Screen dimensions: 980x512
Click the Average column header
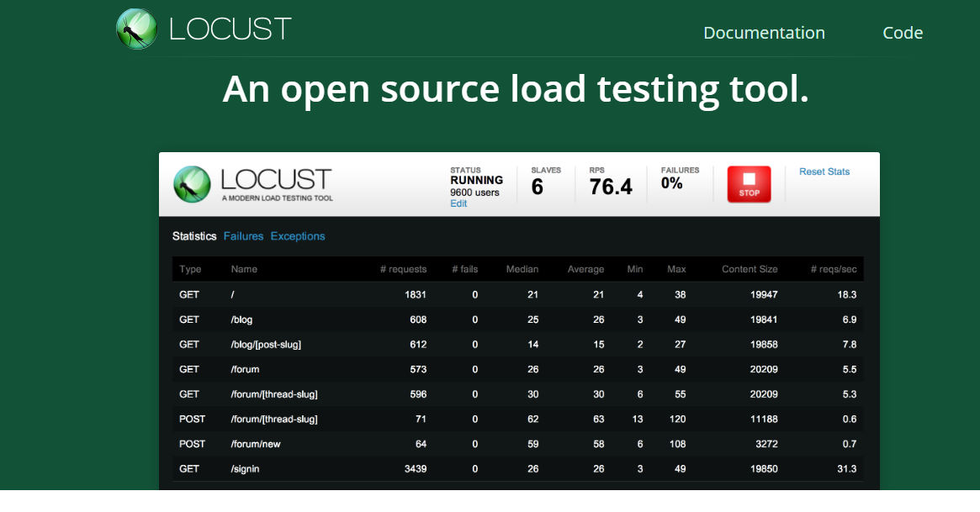(x=585, y=269)
